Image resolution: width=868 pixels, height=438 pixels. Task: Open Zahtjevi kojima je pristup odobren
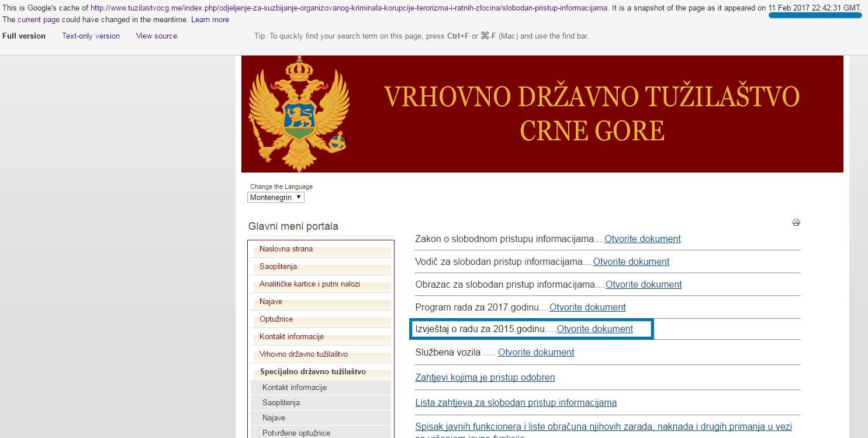(485, 378)
